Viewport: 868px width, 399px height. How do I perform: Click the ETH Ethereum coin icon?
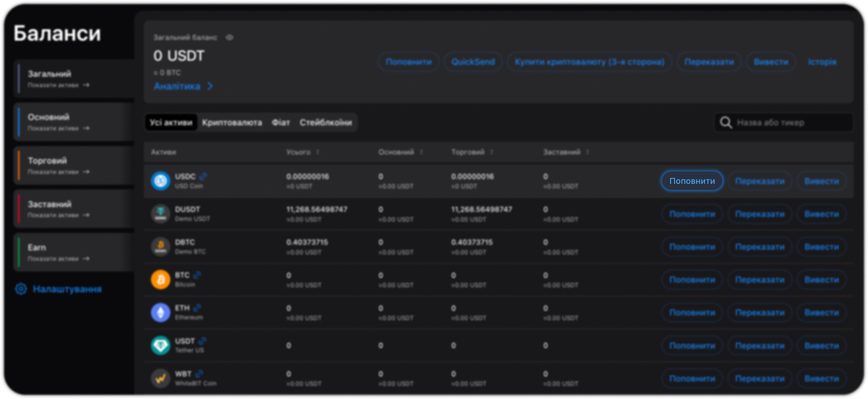click(x=161, y=313)
